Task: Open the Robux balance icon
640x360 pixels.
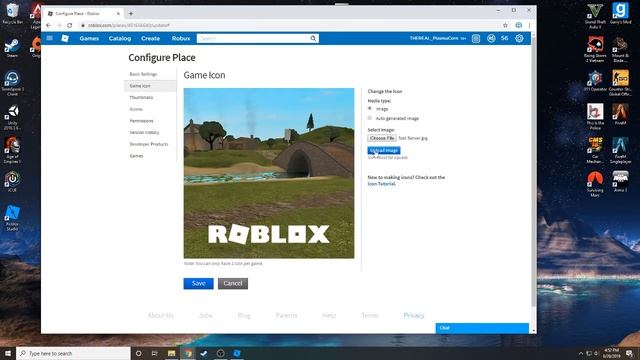Action: click(x=491, y=38)
